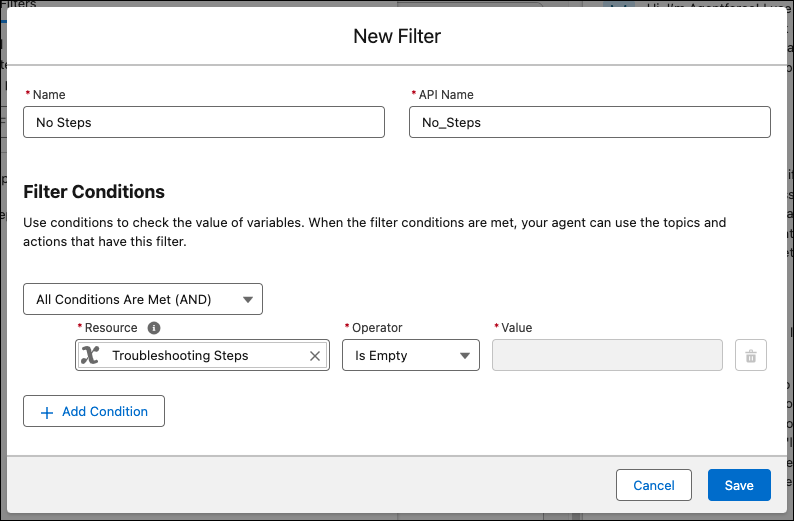The width and height of the screenshot is (794, 521).
Task: Open the All Conditions Are Met (AND) dropdown
Action: point(142,299)
